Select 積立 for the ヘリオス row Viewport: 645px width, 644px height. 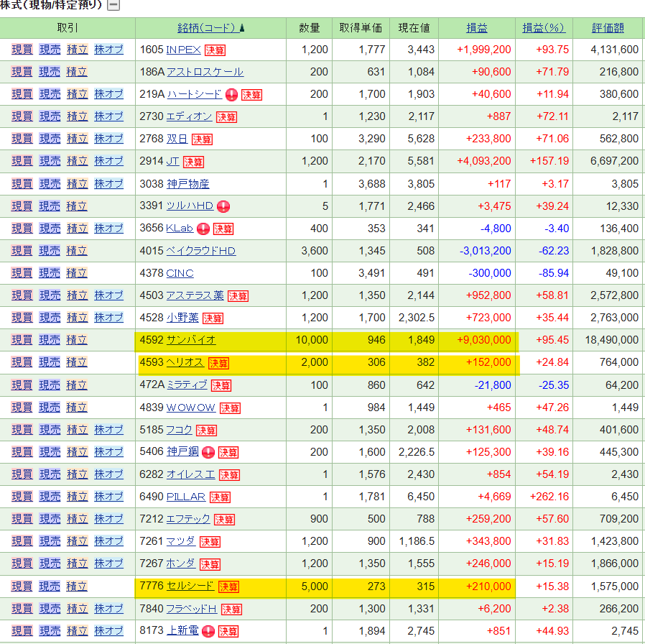click(x=77, y=362)
